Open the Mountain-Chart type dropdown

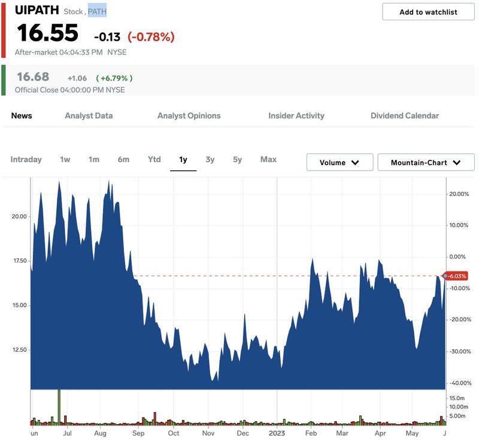pos(426,162)
